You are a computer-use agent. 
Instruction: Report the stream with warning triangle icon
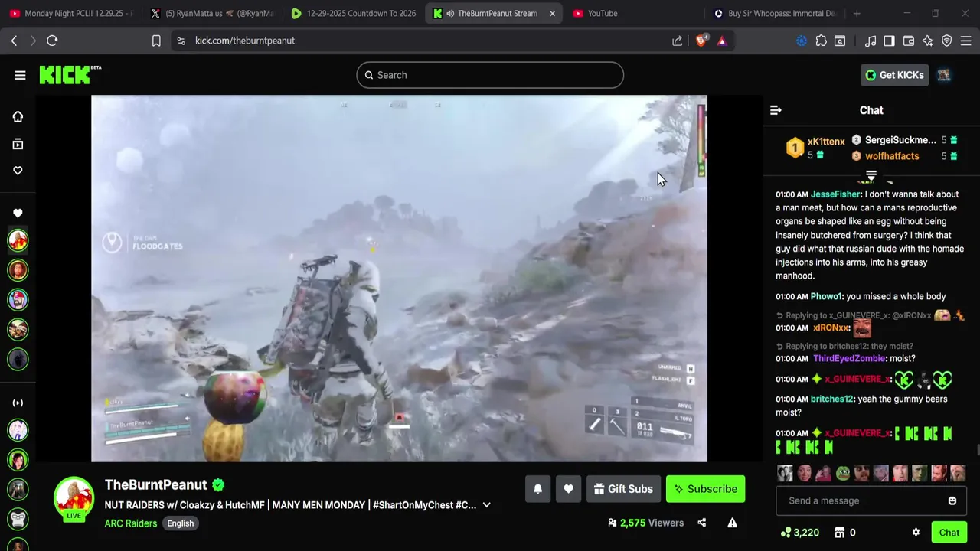[x=732, y=523]
